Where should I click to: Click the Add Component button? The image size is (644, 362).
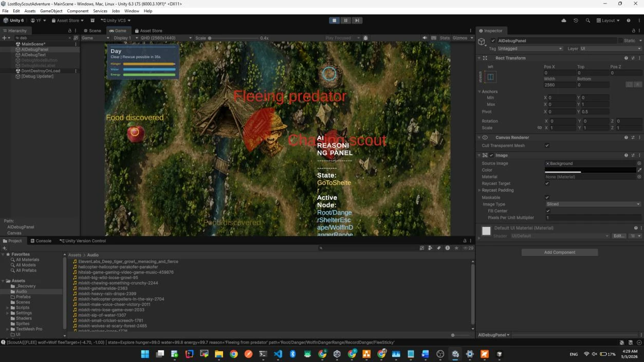pos(560,253)
